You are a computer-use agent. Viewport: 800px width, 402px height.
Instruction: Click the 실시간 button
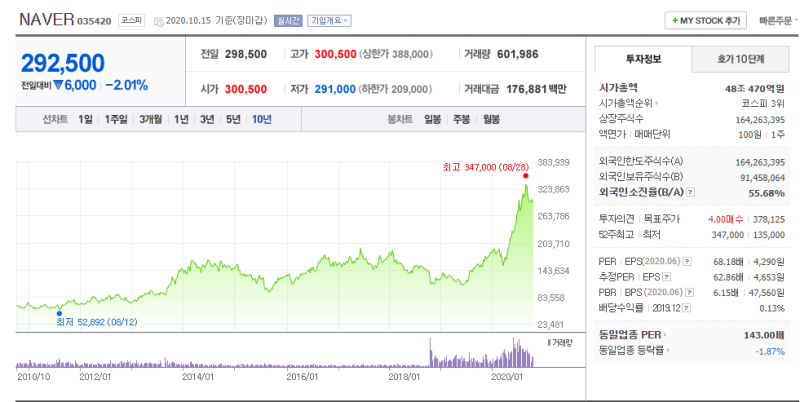click(288, 21)
